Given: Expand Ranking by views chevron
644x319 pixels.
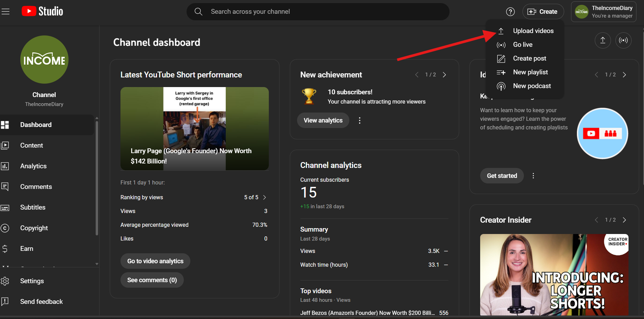Looking at the screenshot, I should (x=264, y=198).
